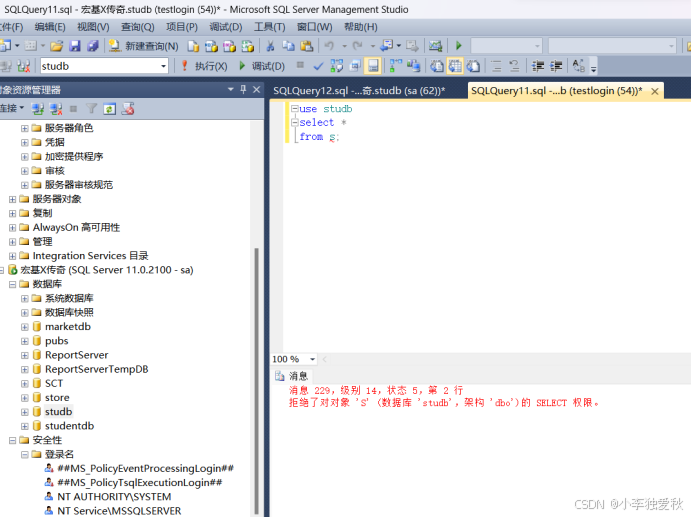This screenshot has height=518, width=692.
Task: Toggle Include Actual Execution Plan
Action: pyautogui.click(x=395, y=66)
